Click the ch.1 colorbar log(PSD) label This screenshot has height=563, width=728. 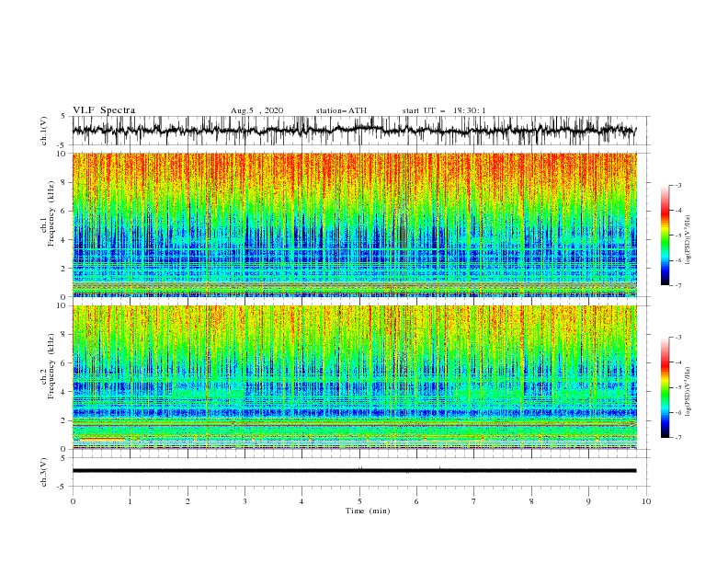click(x=688, y=240)
